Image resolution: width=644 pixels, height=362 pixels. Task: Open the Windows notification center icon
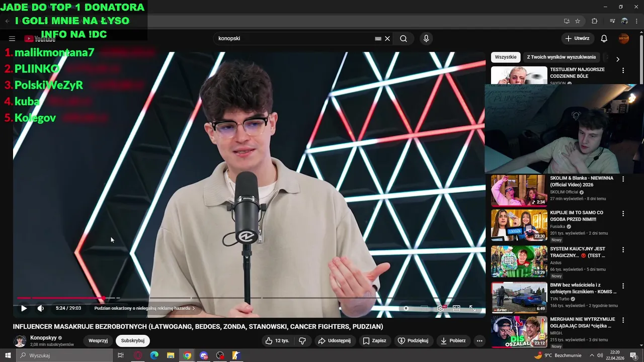point(634,355)
